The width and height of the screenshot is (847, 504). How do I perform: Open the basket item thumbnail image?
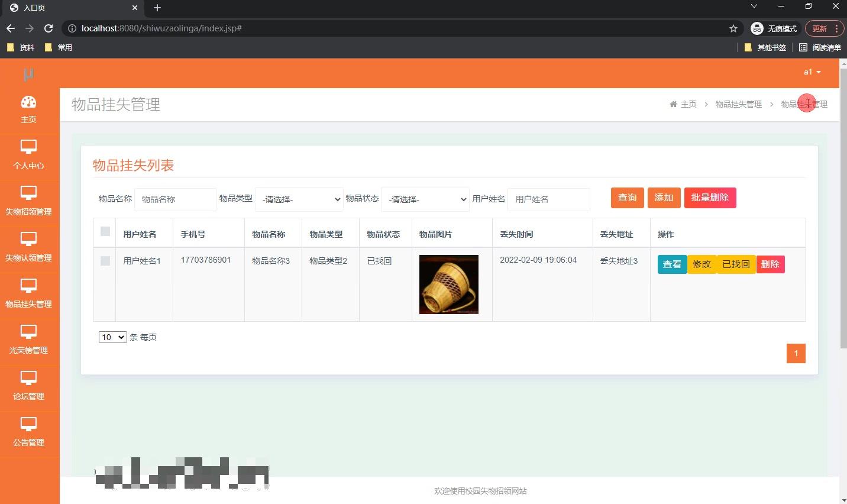(449, 285)
